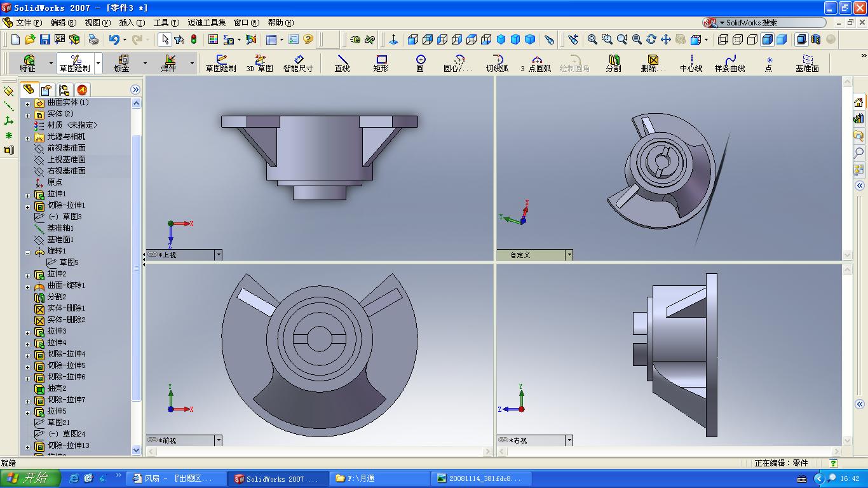Open Internet Explorer from the quick launch
Screen dimensions: 868x488
(74, 478)
